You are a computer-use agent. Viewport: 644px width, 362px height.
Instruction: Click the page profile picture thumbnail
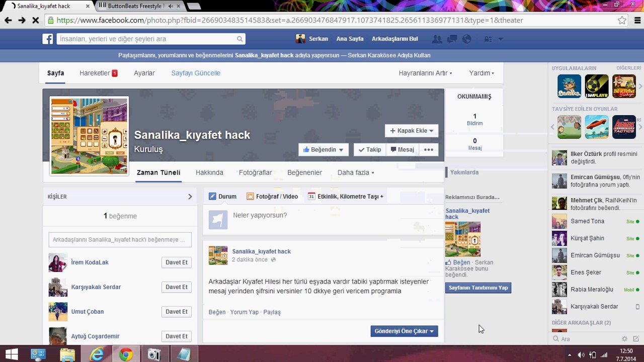pos(89,136)
